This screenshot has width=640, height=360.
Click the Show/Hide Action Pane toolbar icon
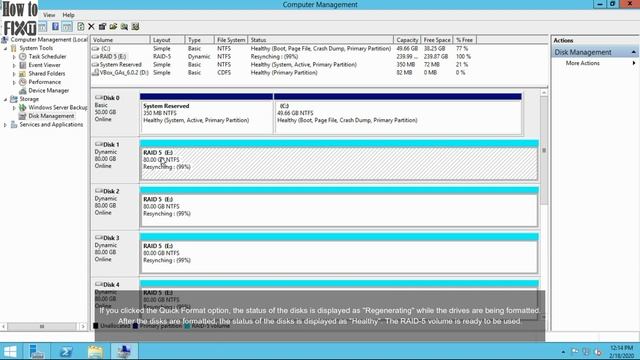coord(67,27)
